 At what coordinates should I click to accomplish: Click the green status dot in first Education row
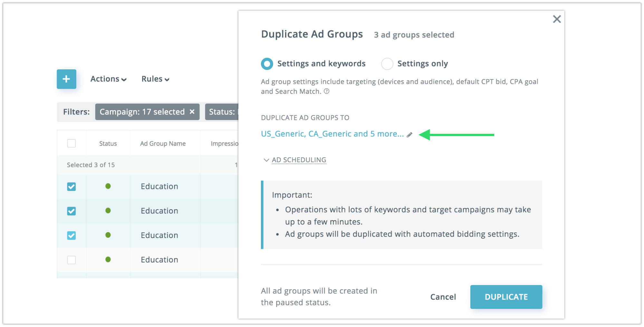point(108,186)
